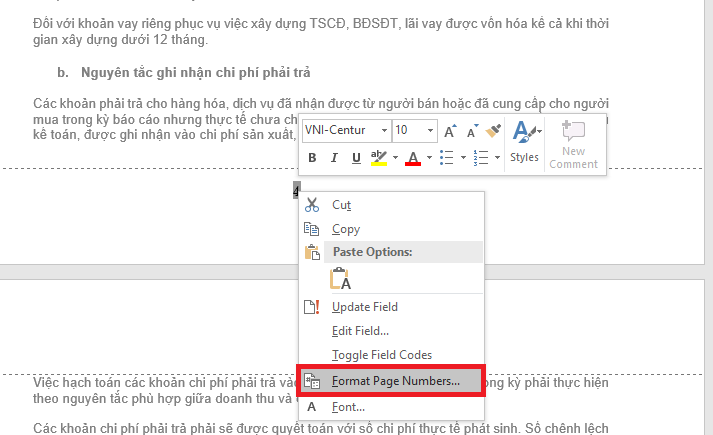Shrink font size with smaller A icon
The height and width of the screenshot is (435, 713).
pyautogui.click(x=472, y=131)
